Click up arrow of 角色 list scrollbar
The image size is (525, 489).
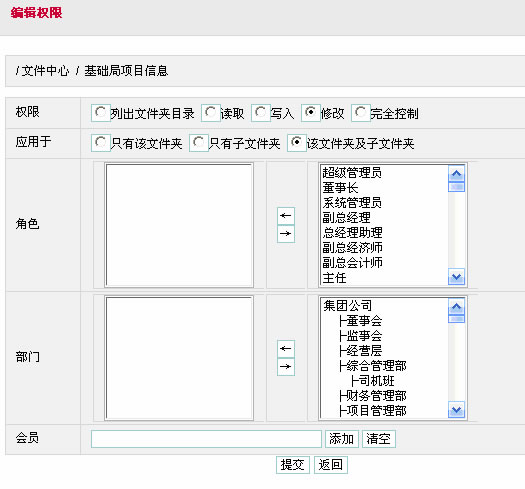point(456,173)
